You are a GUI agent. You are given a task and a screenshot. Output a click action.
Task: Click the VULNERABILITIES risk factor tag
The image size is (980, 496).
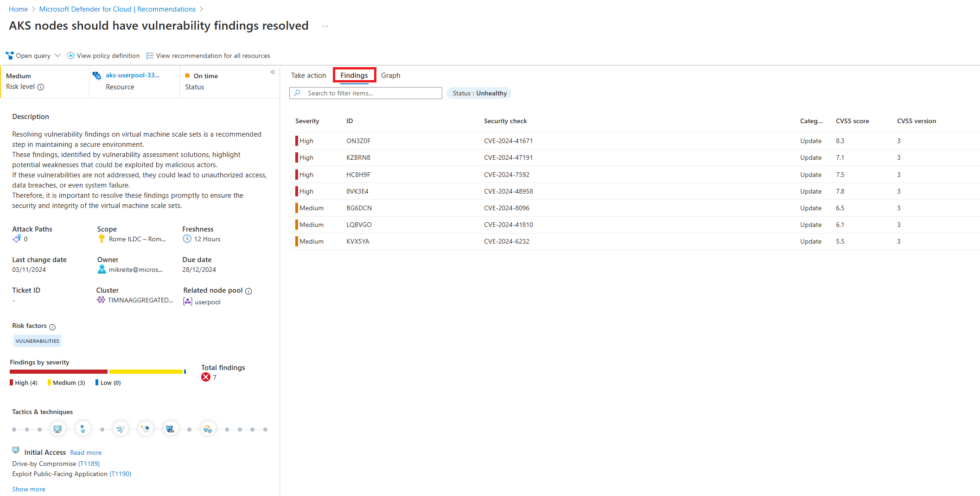[x=37, y=341]
